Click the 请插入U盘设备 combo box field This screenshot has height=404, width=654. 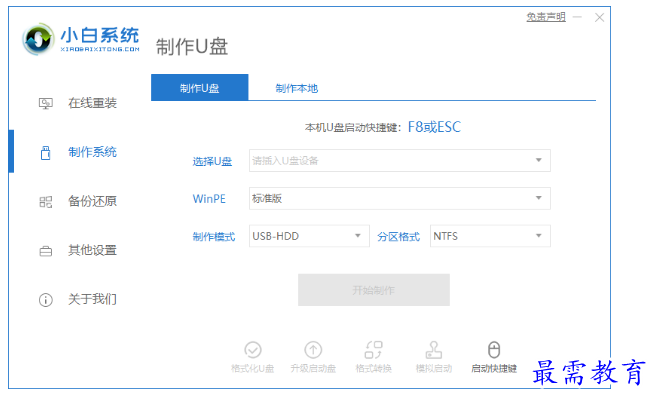click(400, 161)
